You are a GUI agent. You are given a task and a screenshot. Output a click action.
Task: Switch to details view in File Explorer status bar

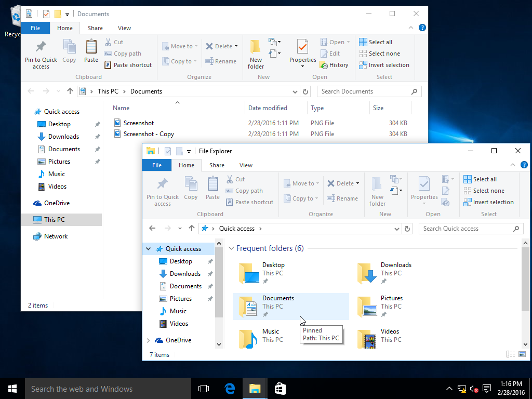pos(511,354)
